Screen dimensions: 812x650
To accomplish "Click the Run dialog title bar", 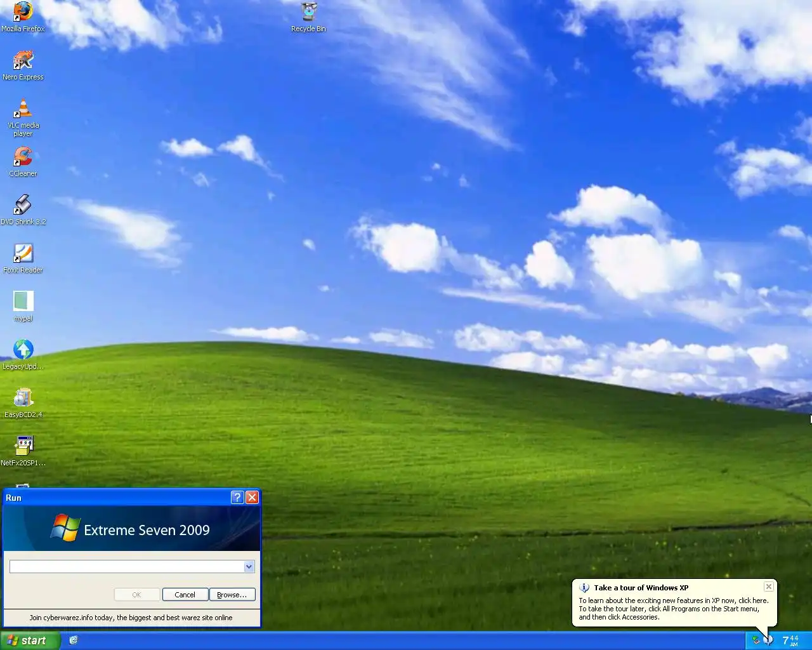I will click(x=117, y=497).
